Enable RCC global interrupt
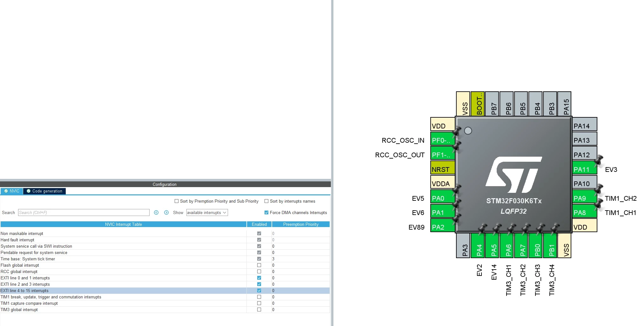 (259, 271)
